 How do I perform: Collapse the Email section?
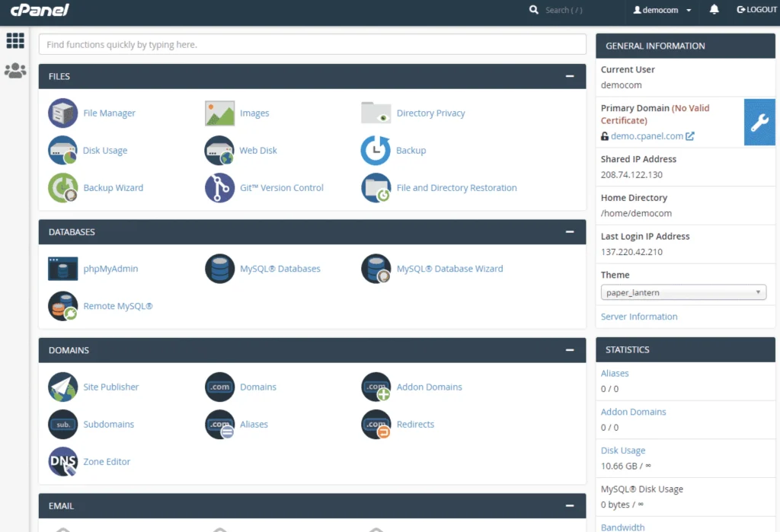[570, 505]
